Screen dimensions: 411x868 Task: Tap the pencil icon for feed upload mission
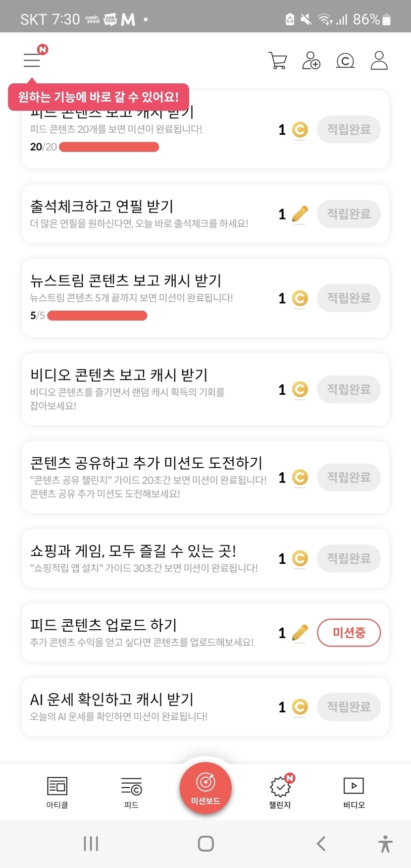[300, 633]
